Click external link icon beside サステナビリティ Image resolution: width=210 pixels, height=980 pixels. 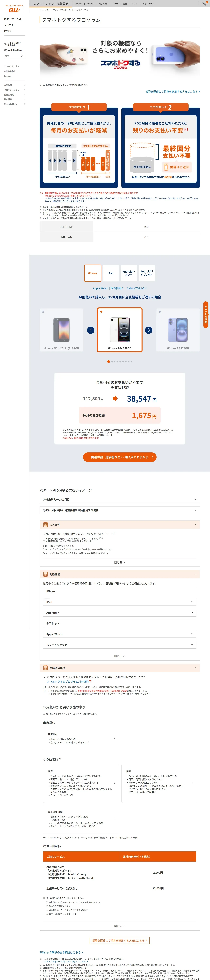coord(24,90)
